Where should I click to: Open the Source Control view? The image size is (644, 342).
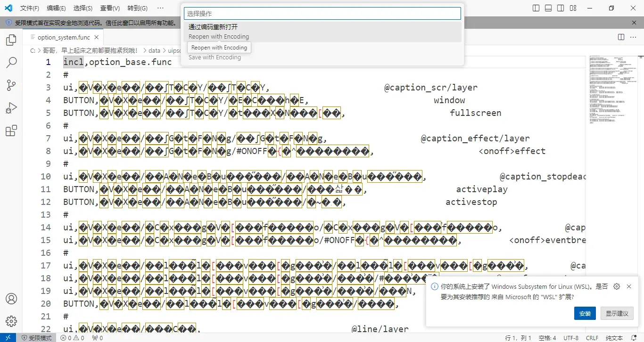11,85
